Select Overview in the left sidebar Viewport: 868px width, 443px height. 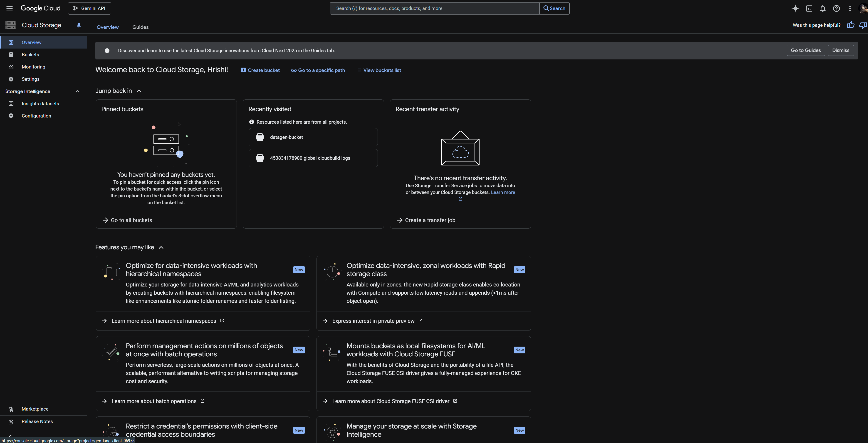point(43,42)
